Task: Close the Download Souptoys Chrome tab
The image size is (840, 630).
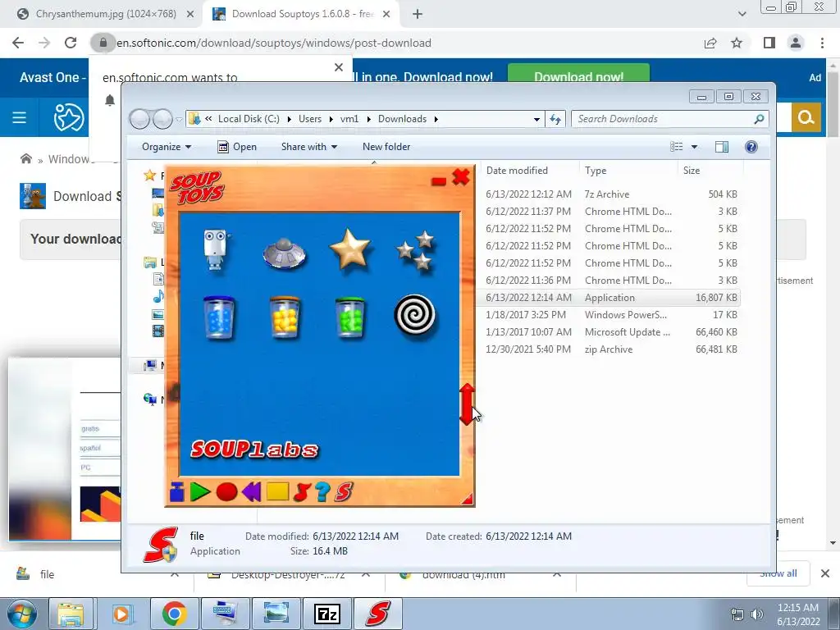Action: (x=386, y=15)
